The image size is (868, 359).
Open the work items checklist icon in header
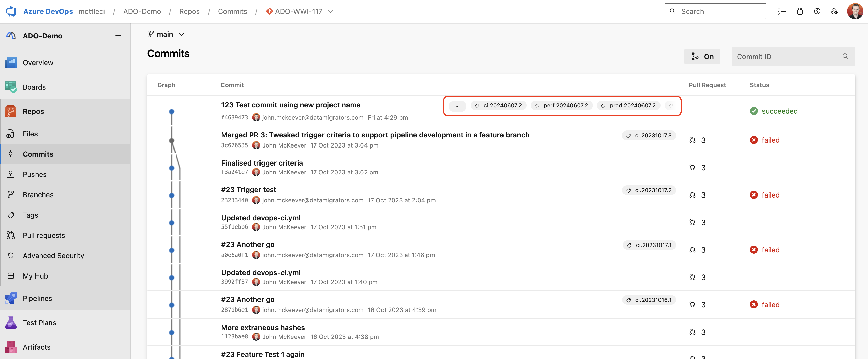coord(782,11)
